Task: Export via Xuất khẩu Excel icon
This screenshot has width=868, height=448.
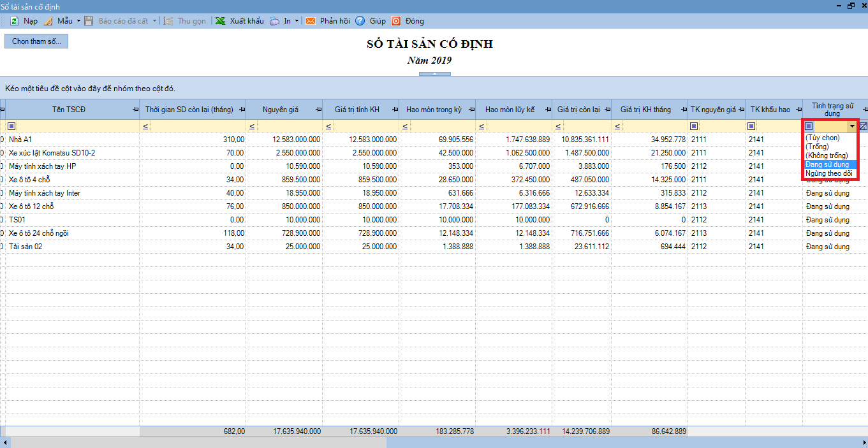Action: (x=220, y=21)
